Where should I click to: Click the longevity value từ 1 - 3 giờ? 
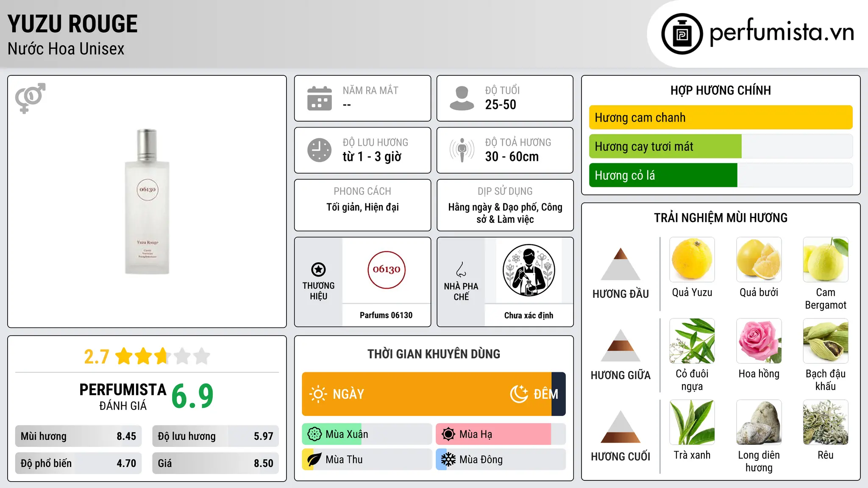click(372, 157)
